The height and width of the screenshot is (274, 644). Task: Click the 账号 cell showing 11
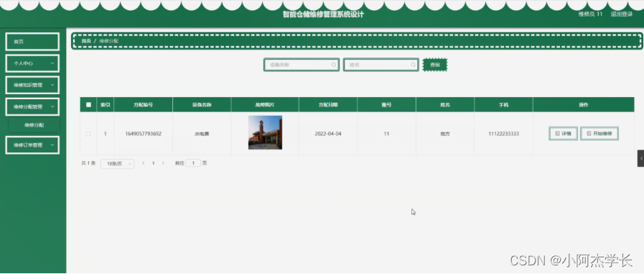[x=386, y=134]
